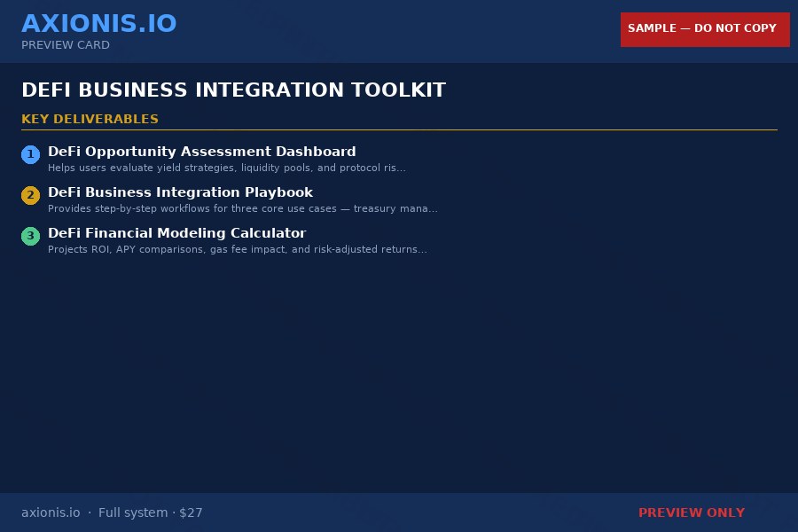The image size is (798, 532).
Task: Select the AXIONIS.IO logo
Action: pyautogui.click(x=98, y=23)
